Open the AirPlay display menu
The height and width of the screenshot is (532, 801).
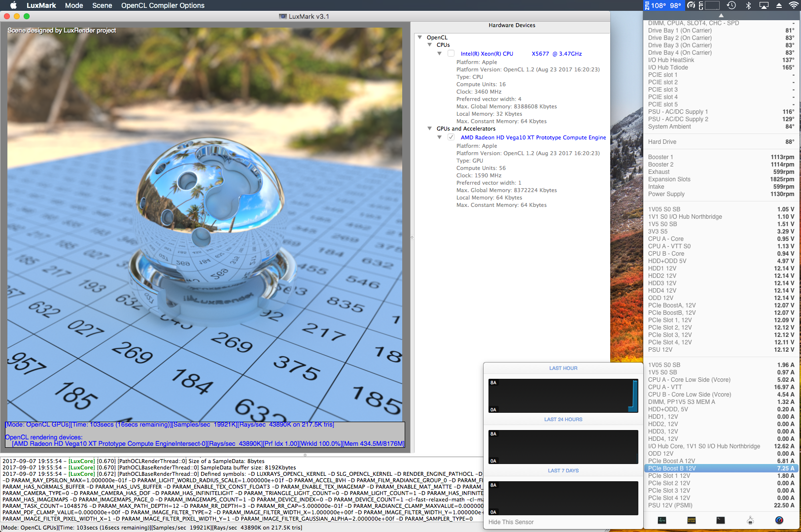tap(764, 5)
